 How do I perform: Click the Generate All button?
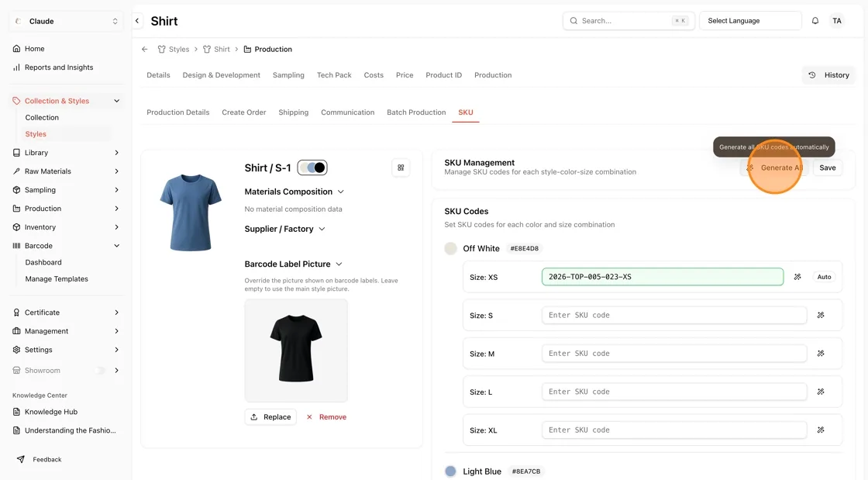coord(775,167)
